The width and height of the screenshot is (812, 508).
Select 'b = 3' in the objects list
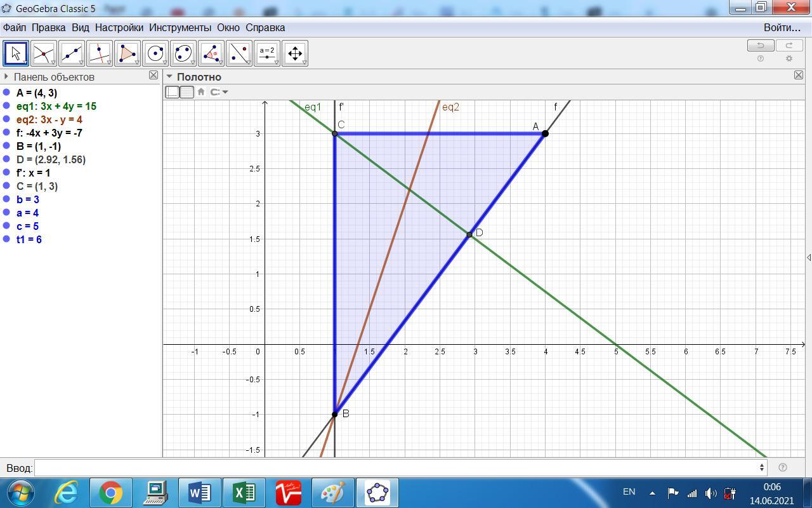[x=28, y=199]
